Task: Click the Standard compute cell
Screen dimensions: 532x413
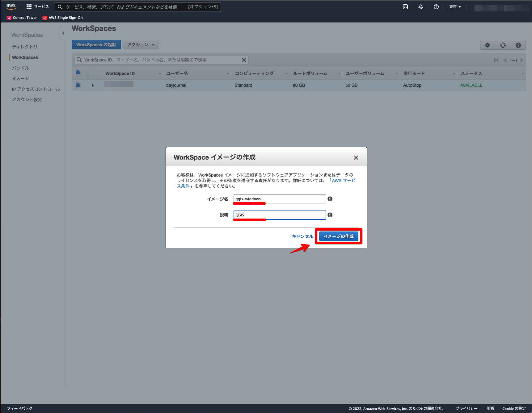Action: point(243,85)
